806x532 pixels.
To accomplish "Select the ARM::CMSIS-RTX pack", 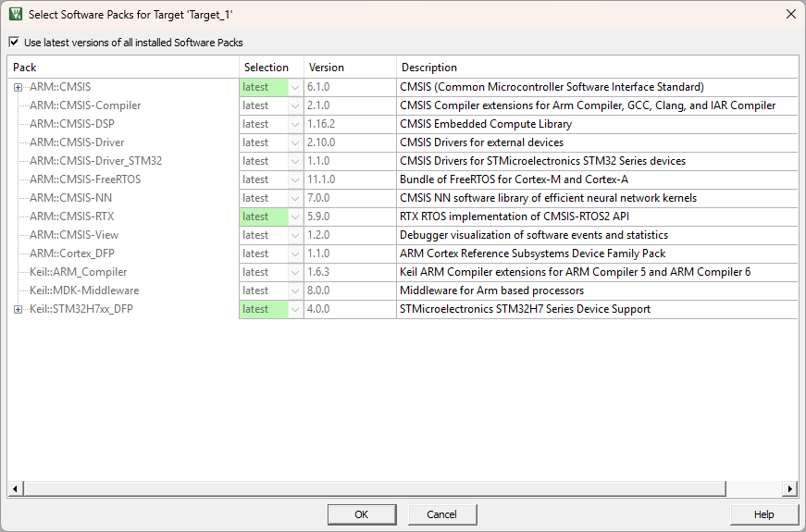I will (x=71, y=217).
